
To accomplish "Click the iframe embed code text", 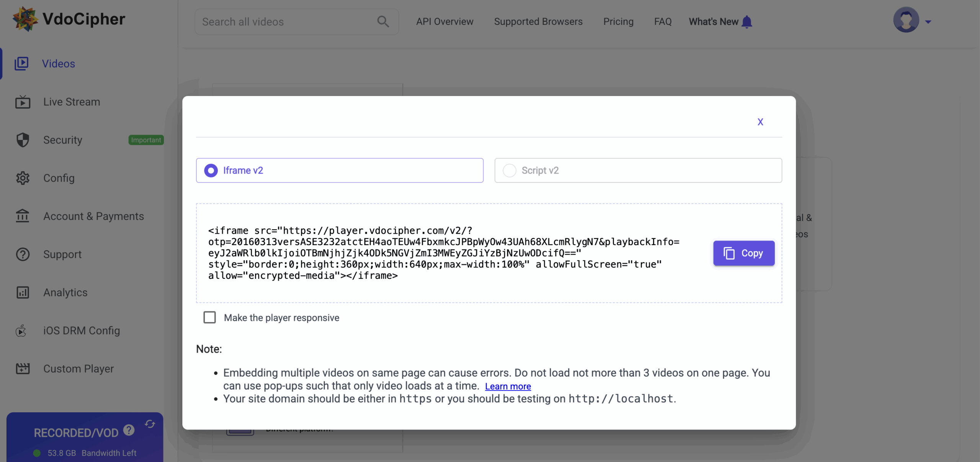I will (444, 253).
